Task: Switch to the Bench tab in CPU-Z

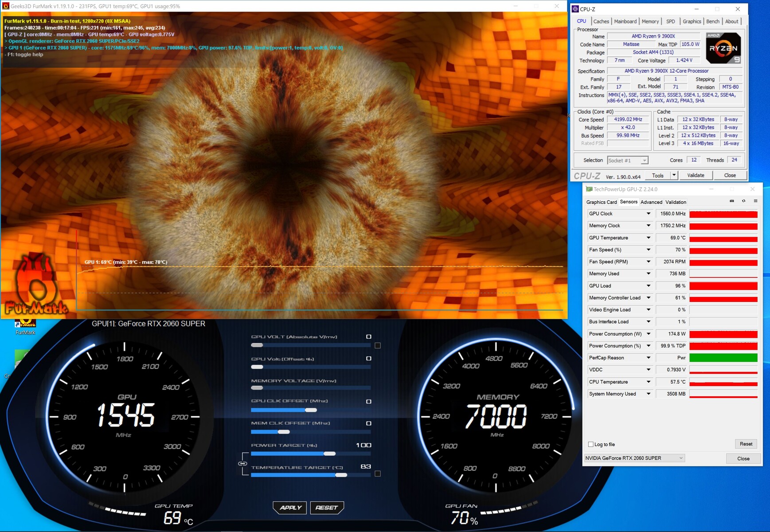Action: click(x=713, y=21)
